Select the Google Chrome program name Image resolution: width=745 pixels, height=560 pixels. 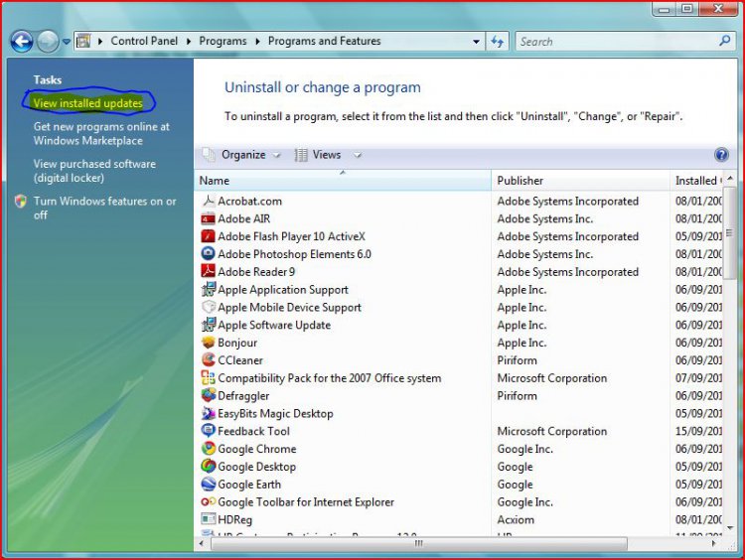[x=256, y=449]
